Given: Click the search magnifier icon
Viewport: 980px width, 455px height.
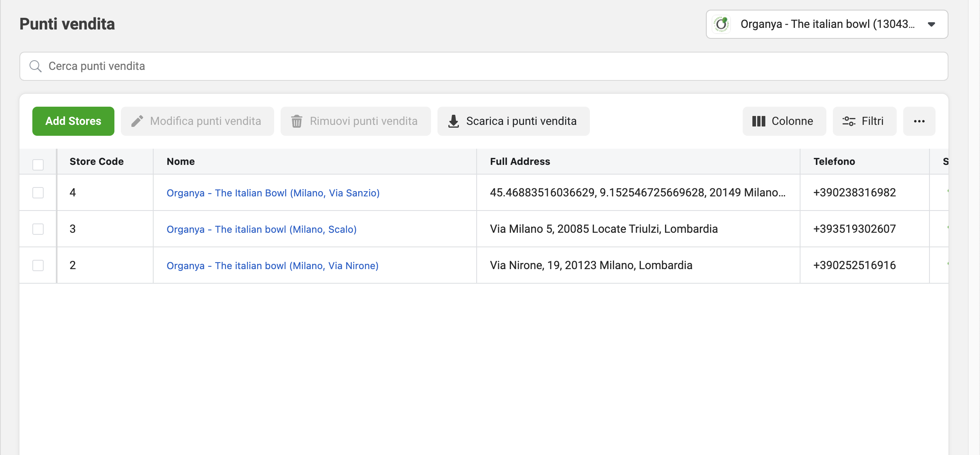Looking at the screenshot, I should coord(36,66).
